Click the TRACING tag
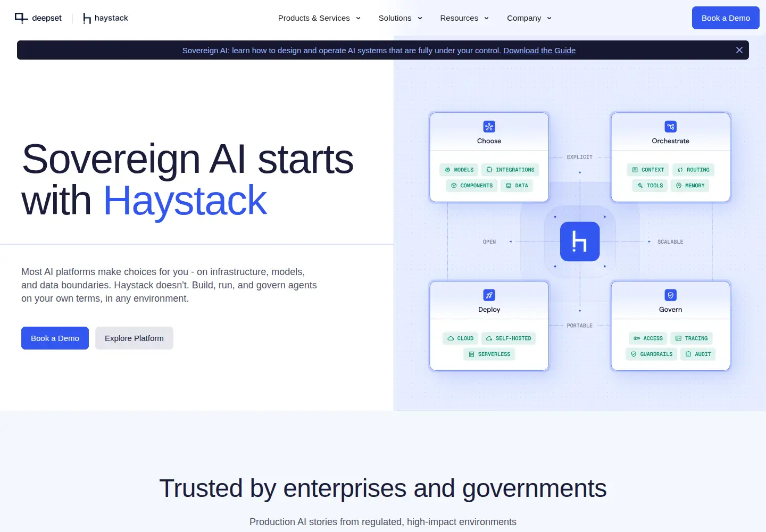Viewport: 766px width, 532px height. pos(692,338)
